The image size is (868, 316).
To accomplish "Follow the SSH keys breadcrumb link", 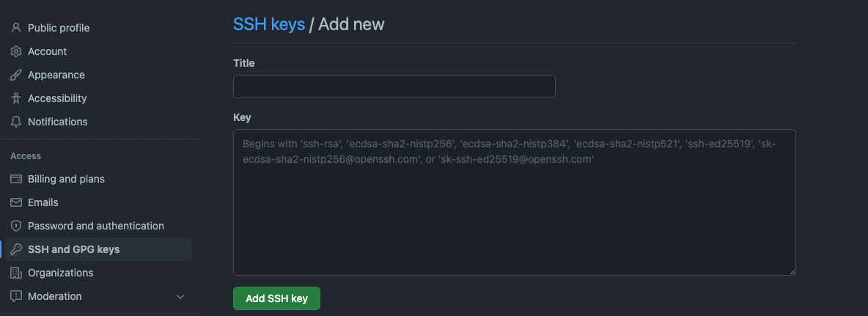I will [x=268, y=24].
